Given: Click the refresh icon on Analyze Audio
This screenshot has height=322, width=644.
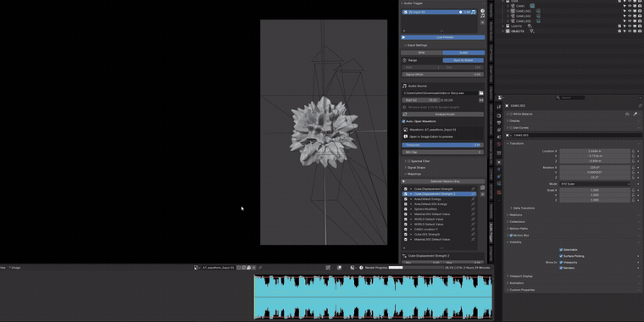Looking at the screenshot, I should (404, 114).
